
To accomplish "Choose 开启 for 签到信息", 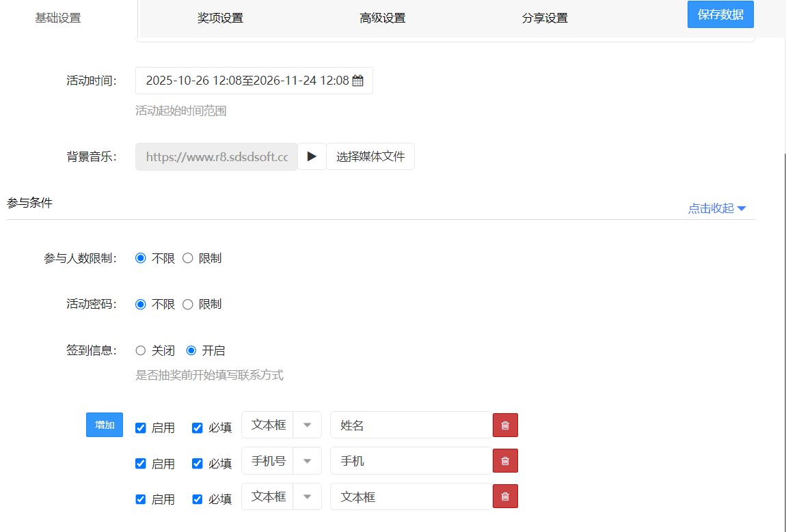I will pyautogui.click(x=191, y=350).
